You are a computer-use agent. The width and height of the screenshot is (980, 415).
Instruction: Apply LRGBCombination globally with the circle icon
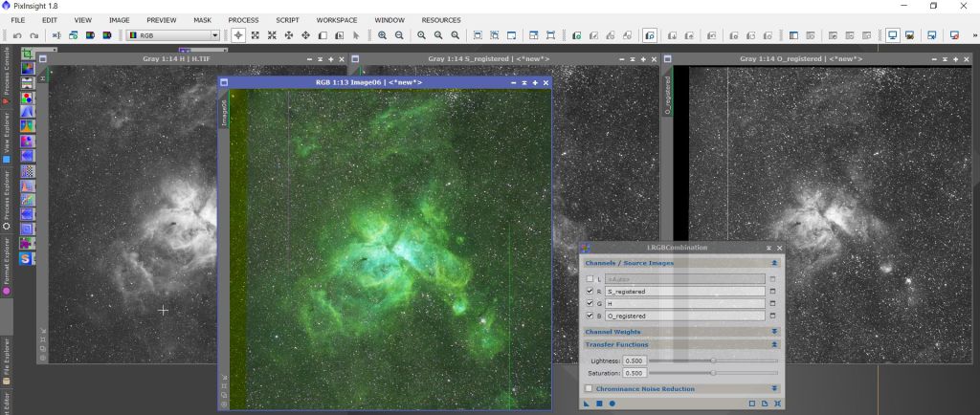click(x=612, y=404)
